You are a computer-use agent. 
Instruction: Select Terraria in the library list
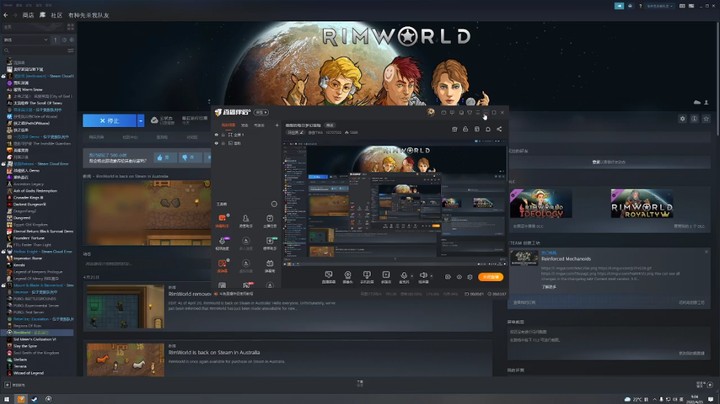point(20,366)
